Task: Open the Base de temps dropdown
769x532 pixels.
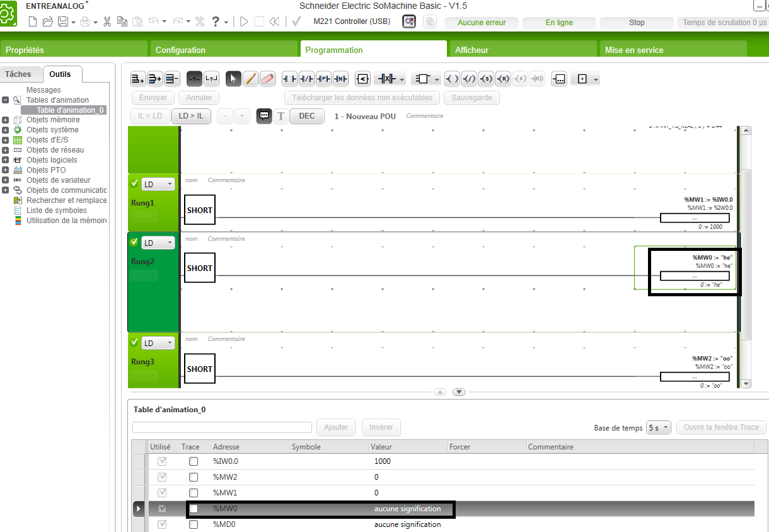Action: point(658,427)
